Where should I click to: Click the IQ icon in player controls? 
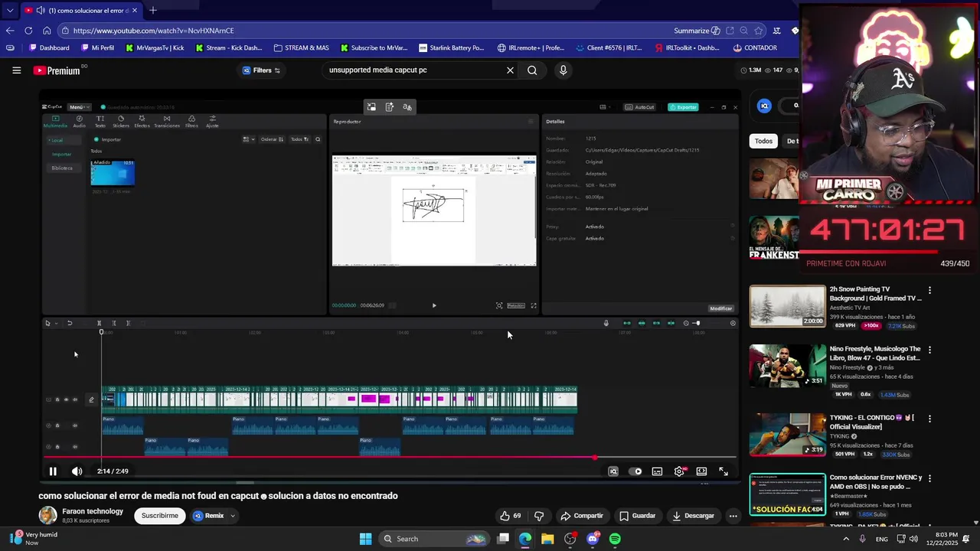click(613, 471)
